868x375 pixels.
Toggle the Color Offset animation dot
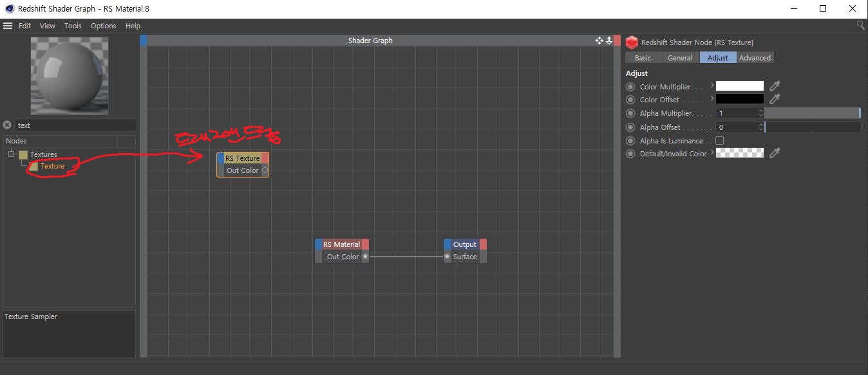[630, 100]
